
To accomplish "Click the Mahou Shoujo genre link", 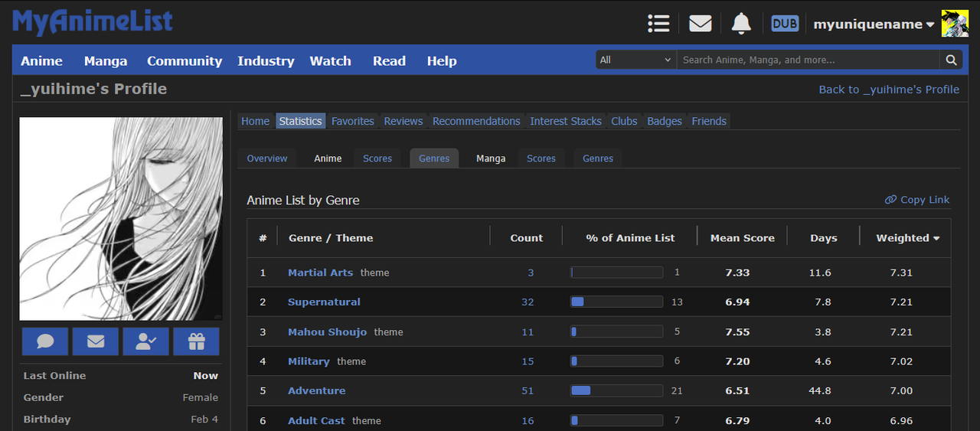I will (327, 331).
